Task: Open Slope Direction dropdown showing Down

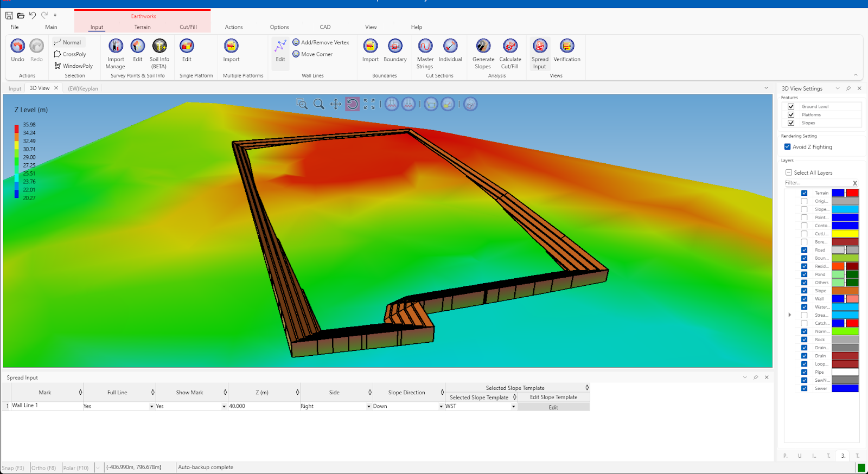Action: tap(441, 406)
